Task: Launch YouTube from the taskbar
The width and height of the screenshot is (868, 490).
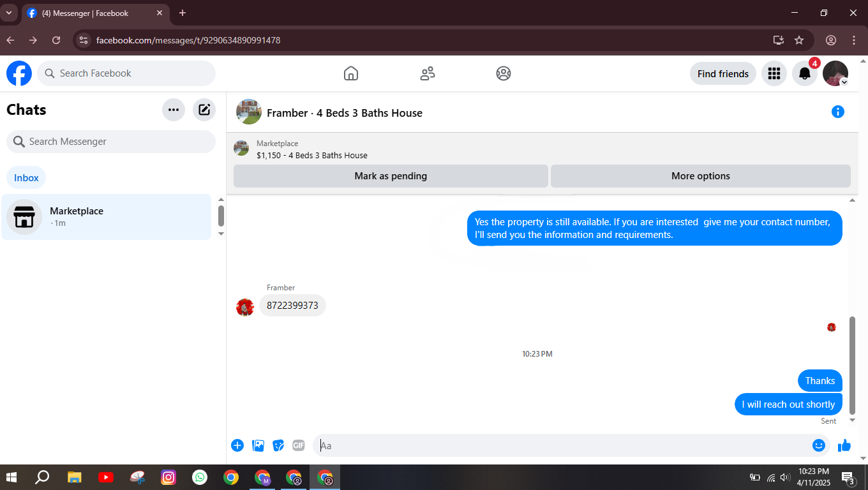Action: coord(106,477)
